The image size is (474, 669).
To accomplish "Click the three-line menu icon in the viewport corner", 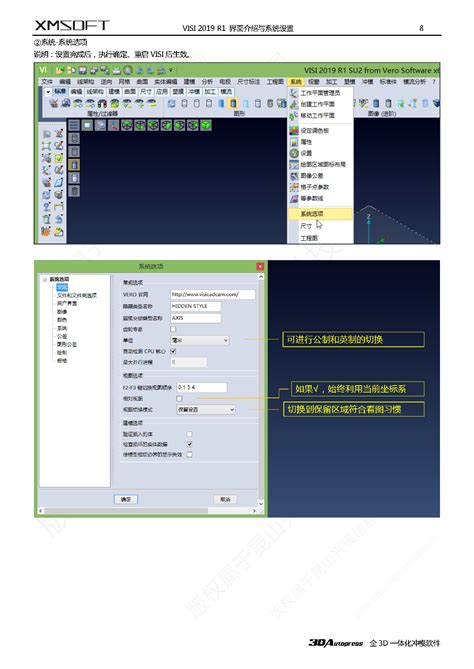I will tap(73, 125).
